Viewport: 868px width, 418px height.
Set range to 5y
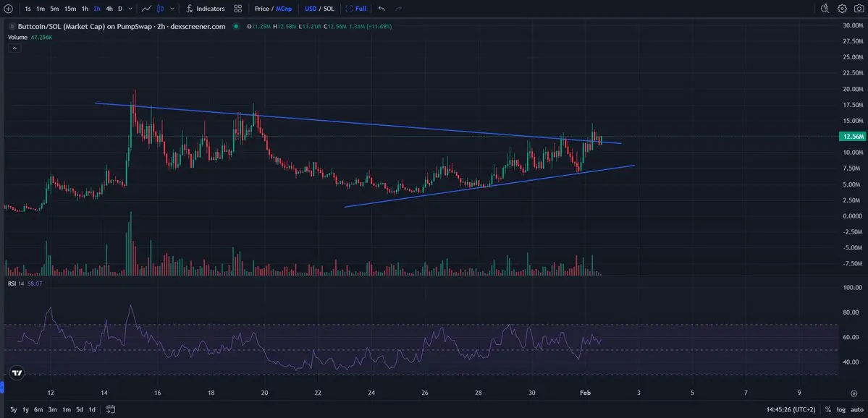click(13, 410)
